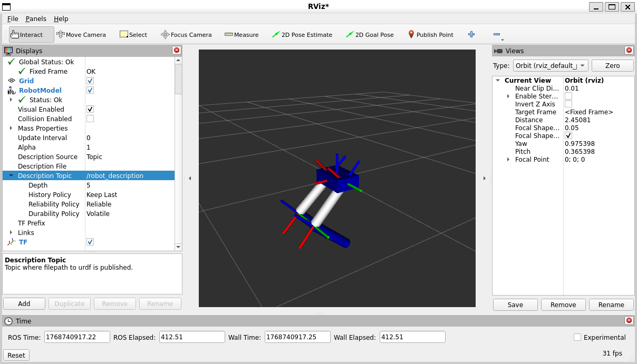
Task: Expand the Focal Point property
Action: coord(508,159)
